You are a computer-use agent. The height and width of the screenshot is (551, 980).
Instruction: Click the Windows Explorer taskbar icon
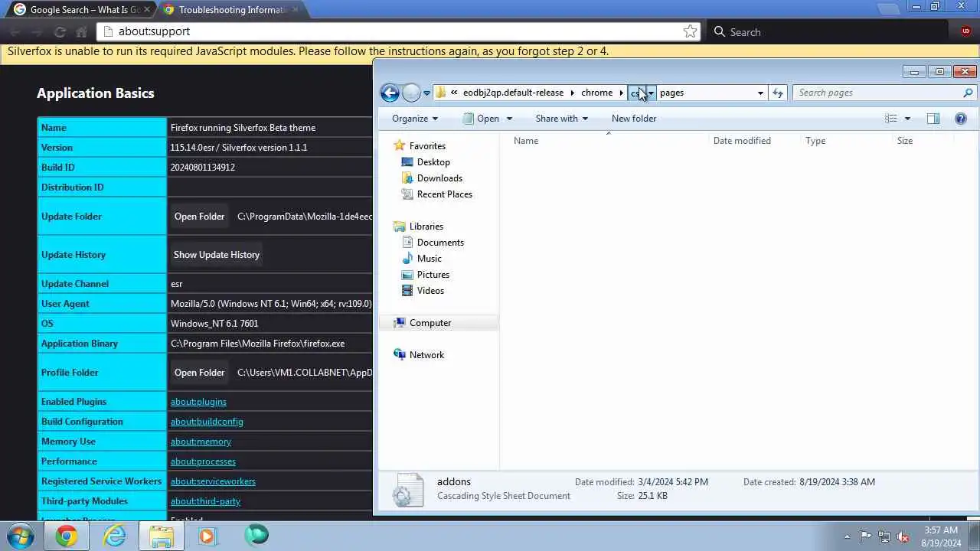[162, 536]
